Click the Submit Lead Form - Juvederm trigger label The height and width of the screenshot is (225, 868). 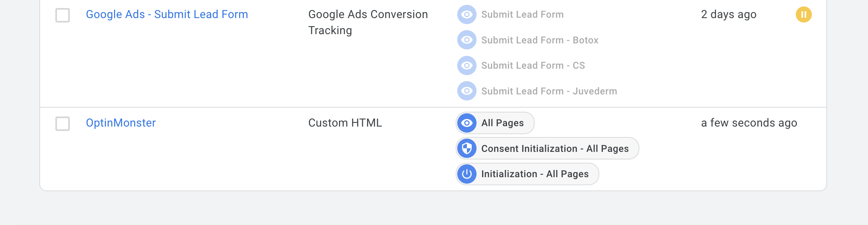[549, 91]
